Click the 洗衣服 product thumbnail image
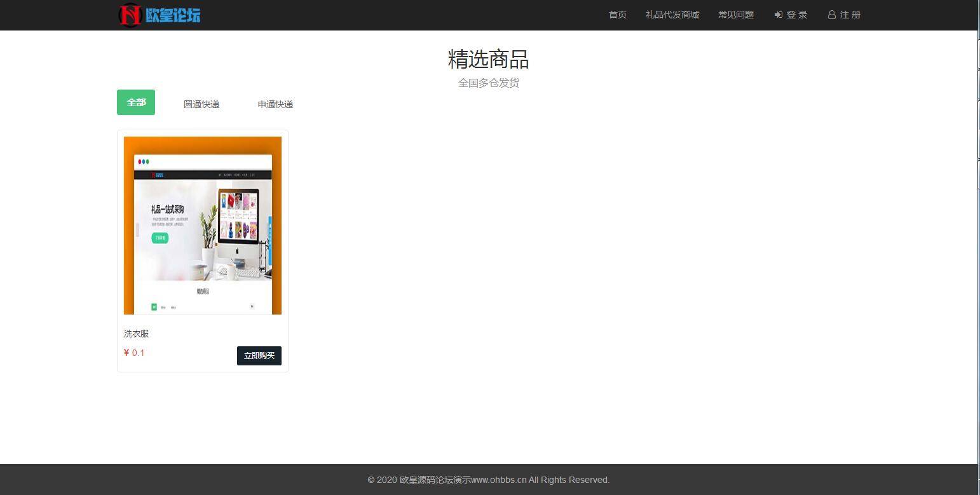Screen dimensions: 980x495 pos(202,225)
